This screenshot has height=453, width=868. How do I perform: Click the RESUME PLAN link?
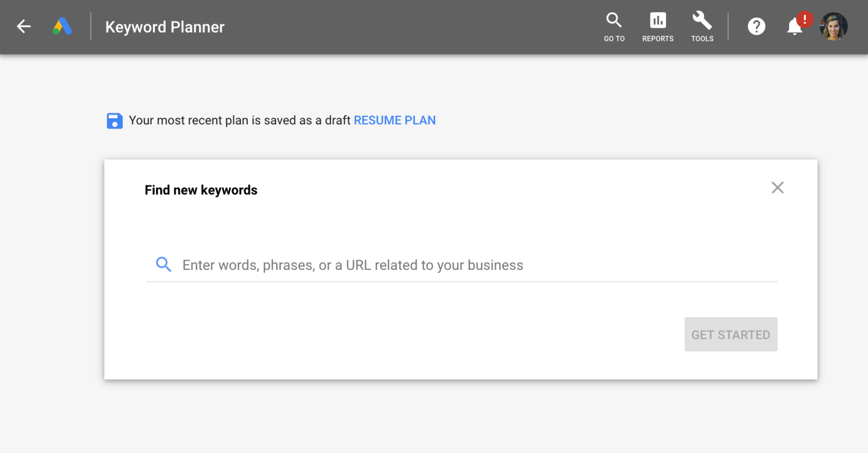point(395,120)
